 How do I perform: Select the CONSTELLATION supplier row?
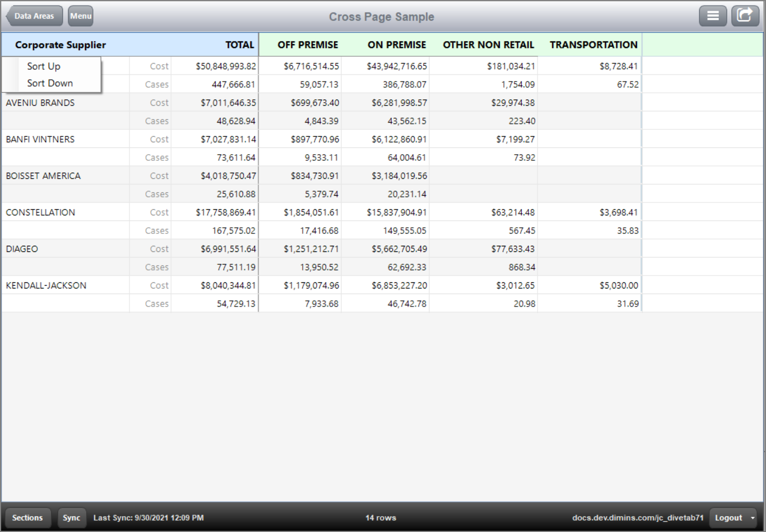(x=40, y=213)
